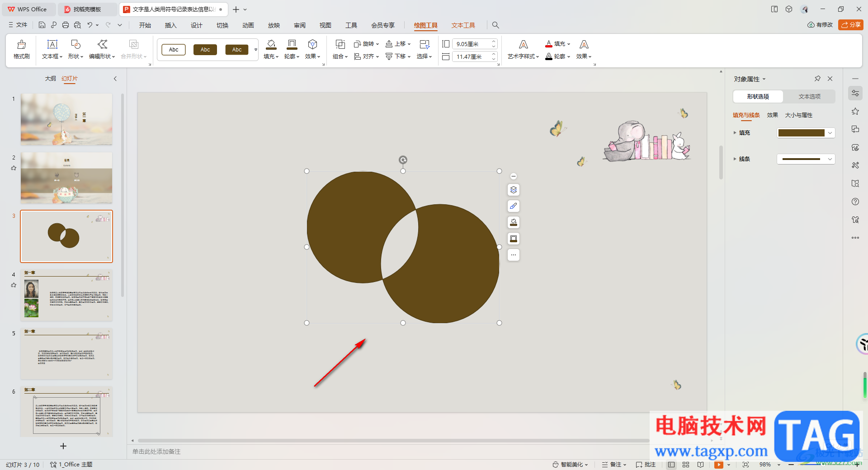Screen dimensions: 868x470
Task: Open the File (文件) menu
Action: tap(18, 25)
